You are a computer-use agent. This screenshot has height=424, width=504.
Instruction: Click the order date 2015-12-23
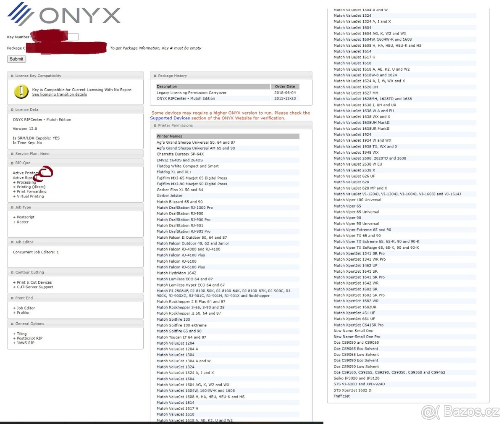(x=285, y=99)
